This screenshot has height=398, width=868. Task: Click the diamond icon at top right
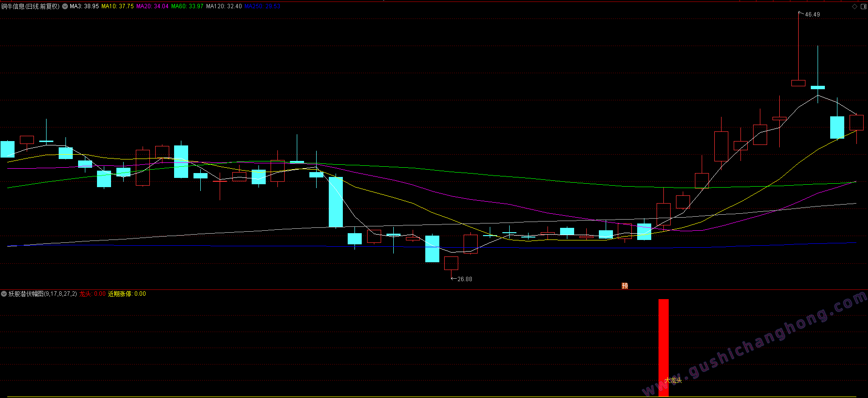pyautogui.click(x=854, y=6)
